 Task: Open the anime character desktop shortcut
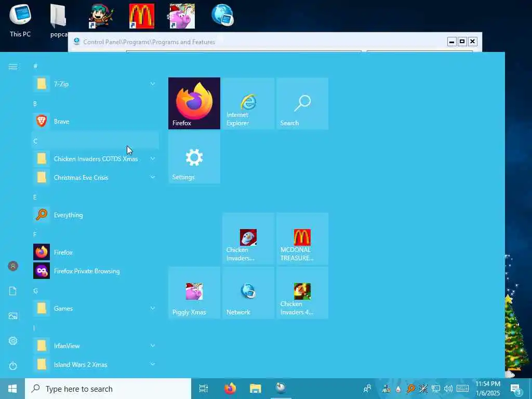click(101, 16)
